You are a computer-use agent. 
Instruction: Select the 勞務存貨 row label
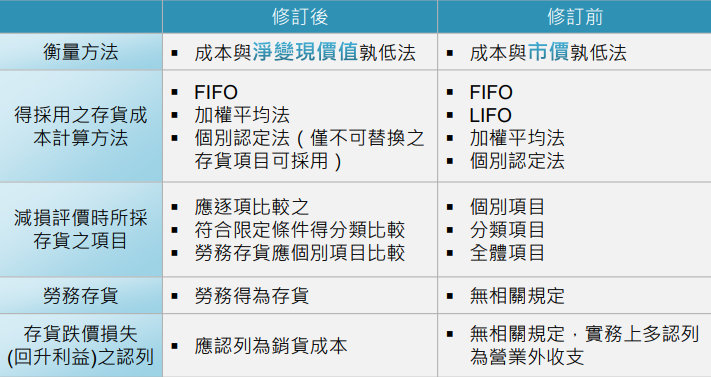coord(81,296)
